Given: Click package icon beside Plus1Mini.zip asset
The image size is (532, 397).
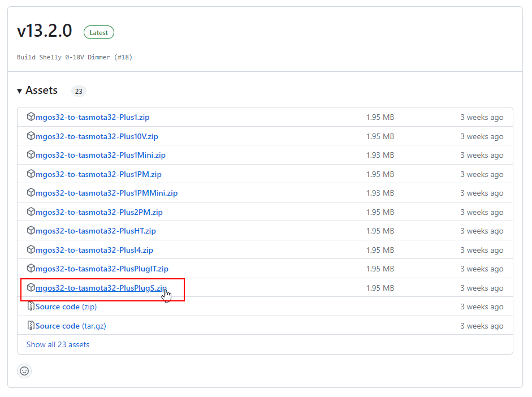Looking at the screenshot, I should pos(31,155).
